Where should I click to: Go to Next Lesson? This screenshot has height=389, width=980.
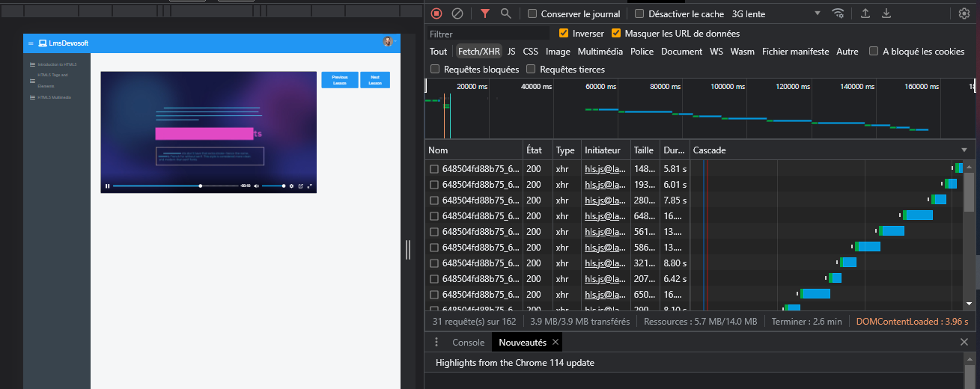375,80
